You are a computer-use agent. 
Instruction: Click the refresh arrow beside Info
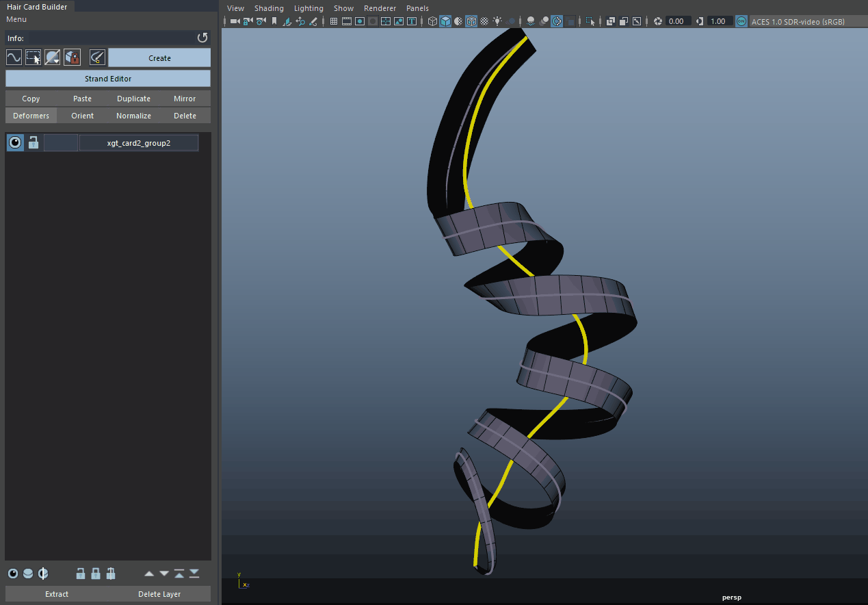pos(202,38)
